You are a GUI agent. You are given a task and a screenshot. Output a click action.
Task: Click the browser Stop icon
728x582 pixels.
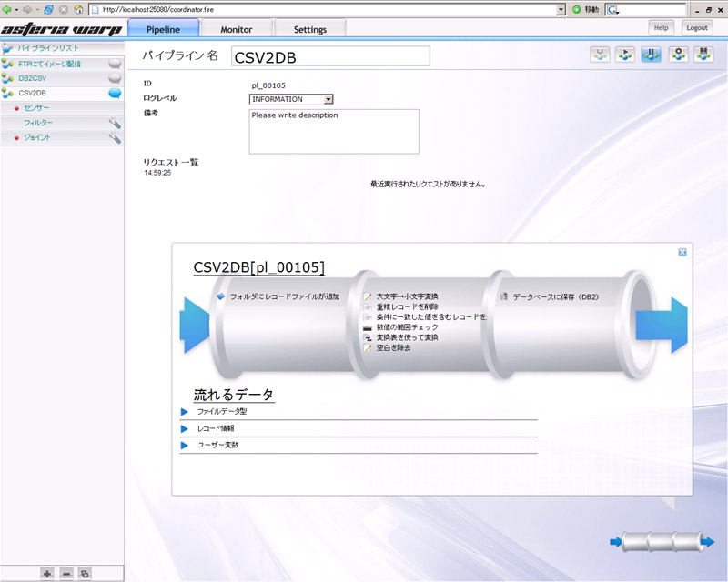(64, 9)
